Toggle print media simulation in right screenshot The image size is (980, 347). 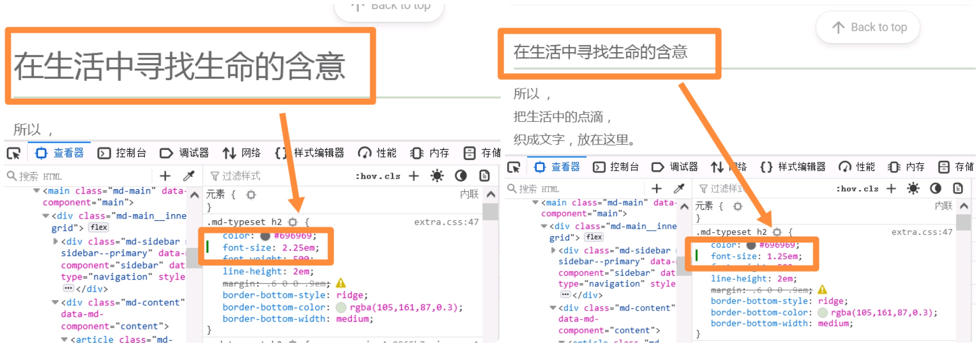click(958, 189)
